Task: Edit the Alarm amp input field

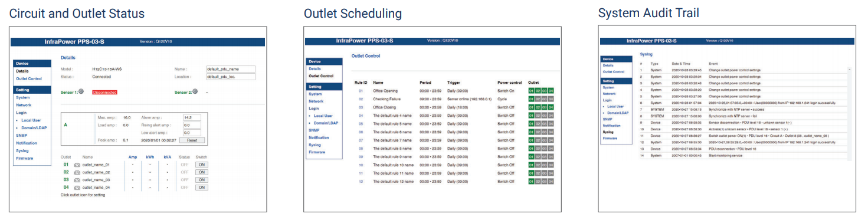Action: click(192, 117)
